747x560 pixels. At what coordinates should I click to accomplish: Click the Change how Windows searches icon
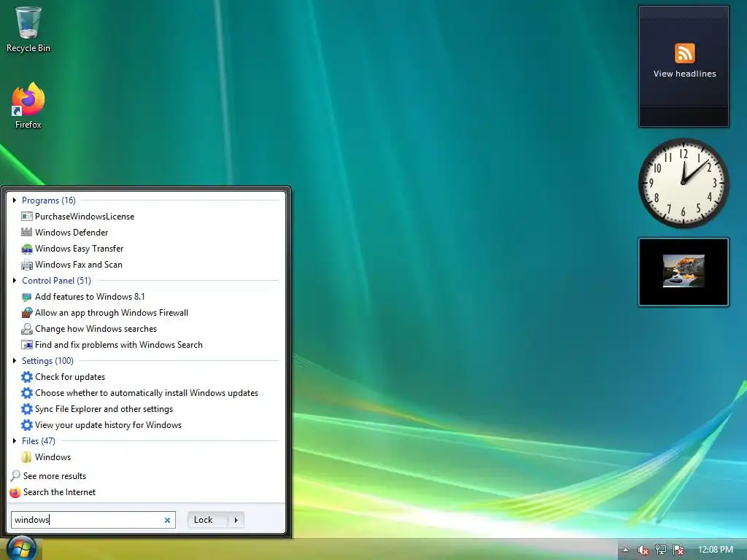coord(27,329)
